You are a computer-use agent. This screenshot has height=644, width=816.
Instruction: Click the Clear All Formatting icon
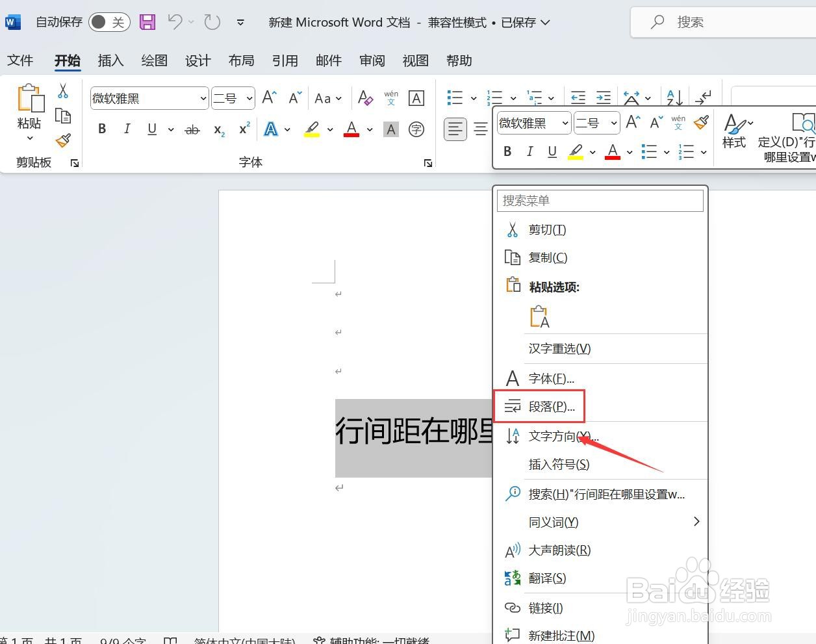(364, 98)
